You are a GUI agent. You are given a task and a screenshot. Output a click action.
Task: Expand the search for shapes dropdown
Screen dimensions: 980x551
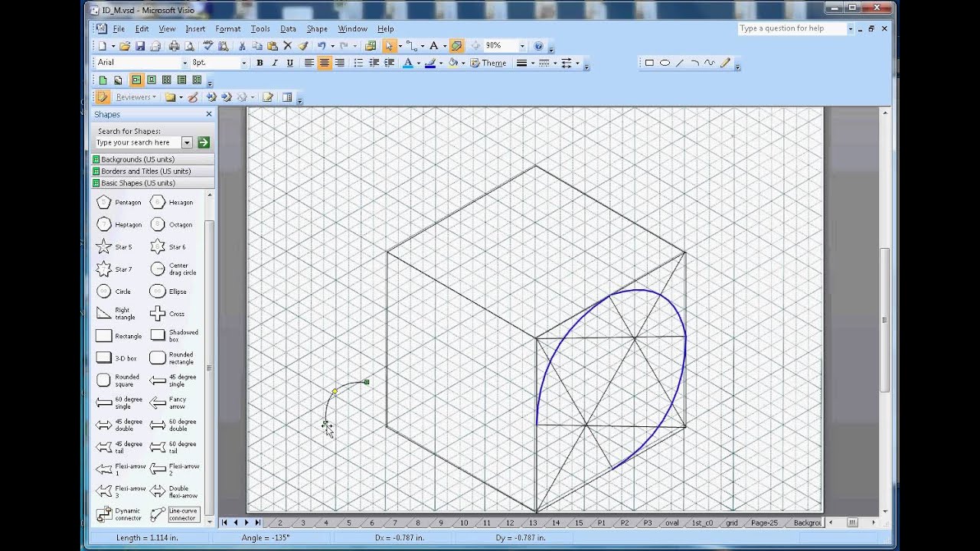[x=187, y=142]
